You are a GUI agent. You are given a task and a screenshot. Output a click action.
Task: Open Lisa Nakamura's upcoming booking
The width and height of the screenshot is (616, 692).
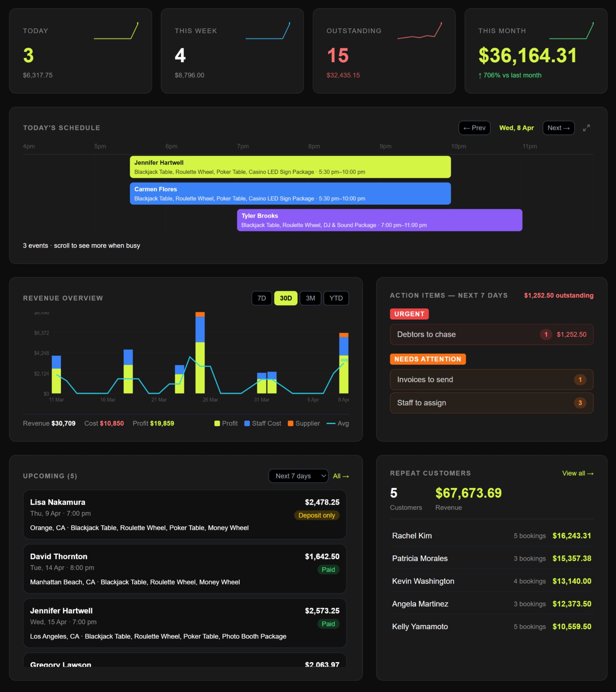(x=185, y=515)
